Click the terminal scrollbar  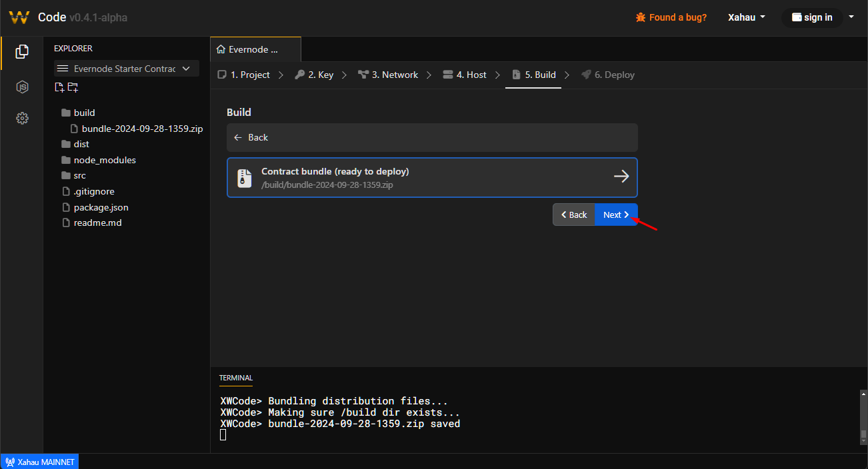(x=863, y=417)
